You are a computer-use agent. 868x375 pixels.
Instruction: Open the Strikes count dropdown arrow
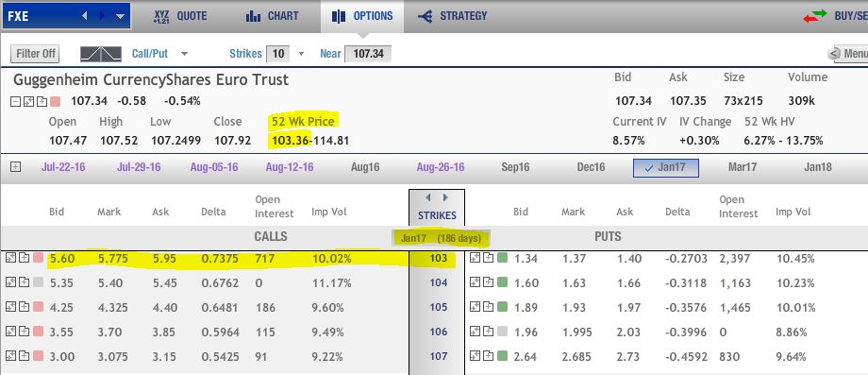pyautogui.click(x=301, y=54)
